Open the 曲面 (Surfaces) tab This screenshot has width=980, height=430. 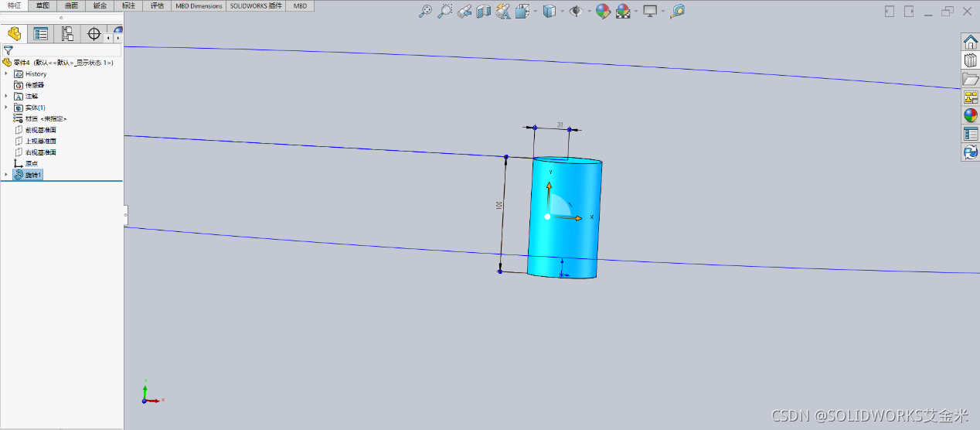click(71, 5)
